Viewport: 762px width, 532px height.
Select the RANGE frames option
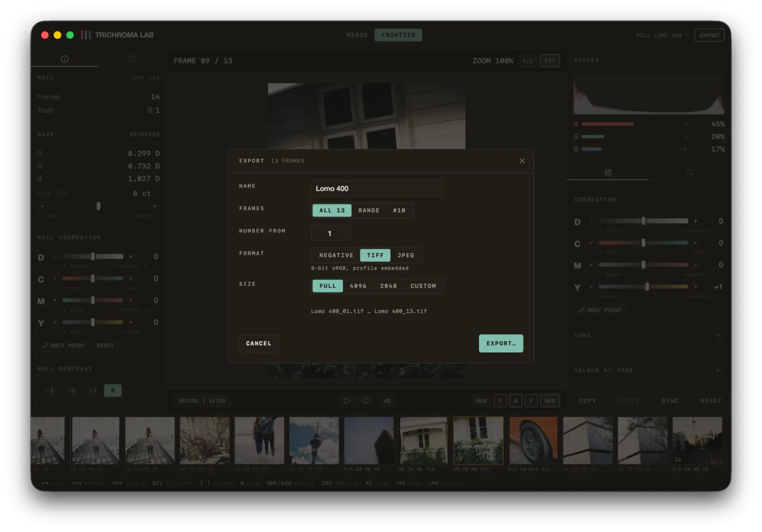[369, 211]
